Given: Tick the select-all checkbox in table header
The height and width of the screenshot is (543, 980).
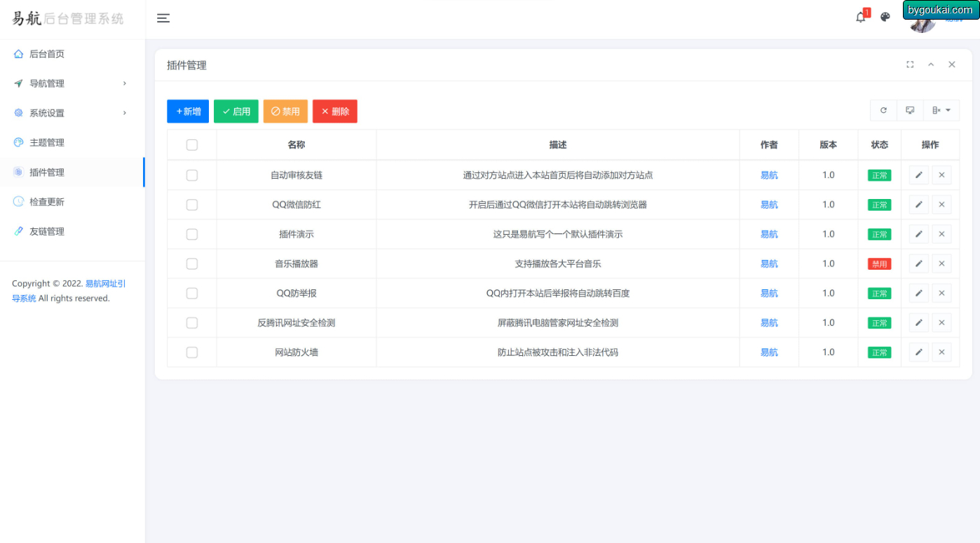Looking at the screenshot, I should point(192,145).
